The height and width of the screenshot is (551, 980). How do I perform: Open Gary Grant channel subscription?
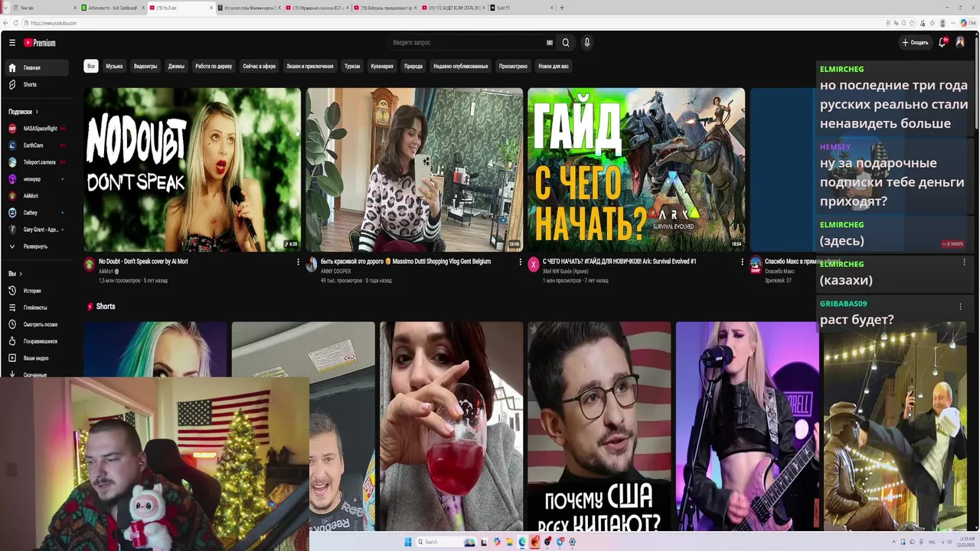tap(38, 230)
